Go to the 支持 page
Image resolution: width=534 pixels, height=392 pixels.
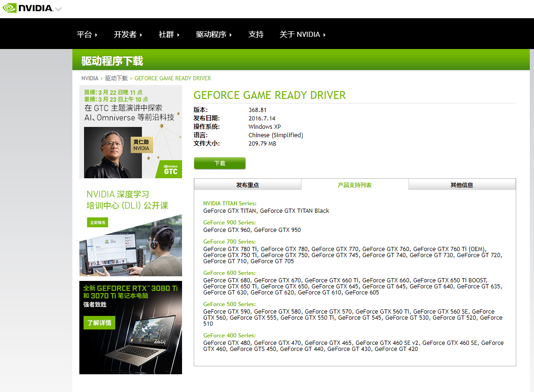[x=256, y=35]
